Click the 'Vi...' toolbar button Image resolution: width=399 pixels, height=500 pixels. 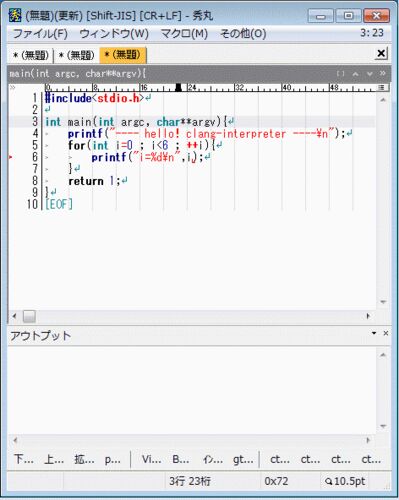(x=151, y=459)
